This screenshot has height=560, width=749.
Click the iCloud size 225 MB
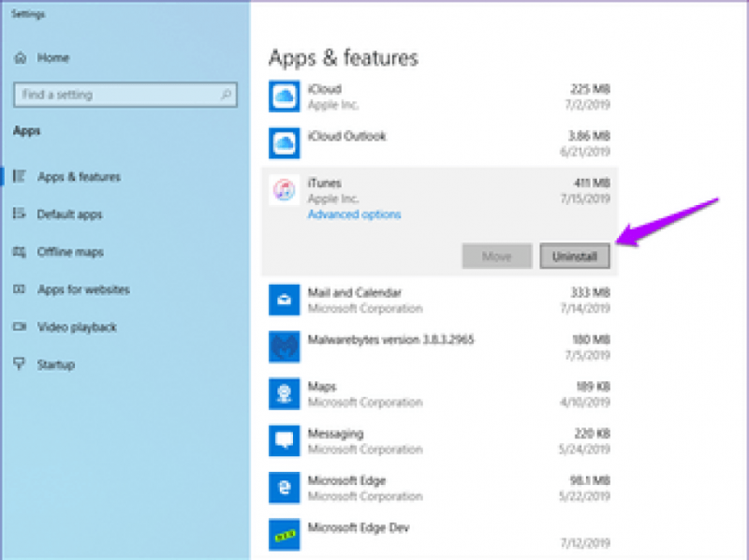click(x=590, y=89)
